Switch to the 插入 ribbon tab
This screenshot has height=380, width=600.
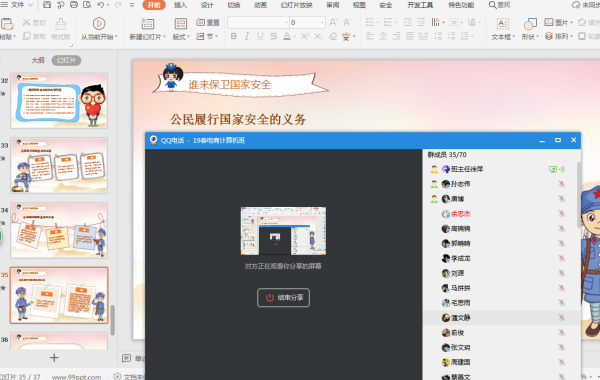pyautogui.click(x=180, y=5)
